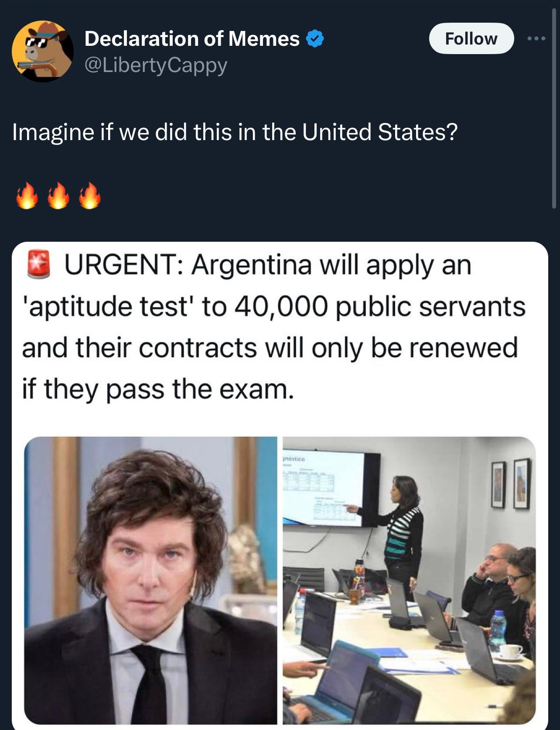560x730 pixels.
Task: Click the URGENT Argentina headline text
Action: point(274,327)
